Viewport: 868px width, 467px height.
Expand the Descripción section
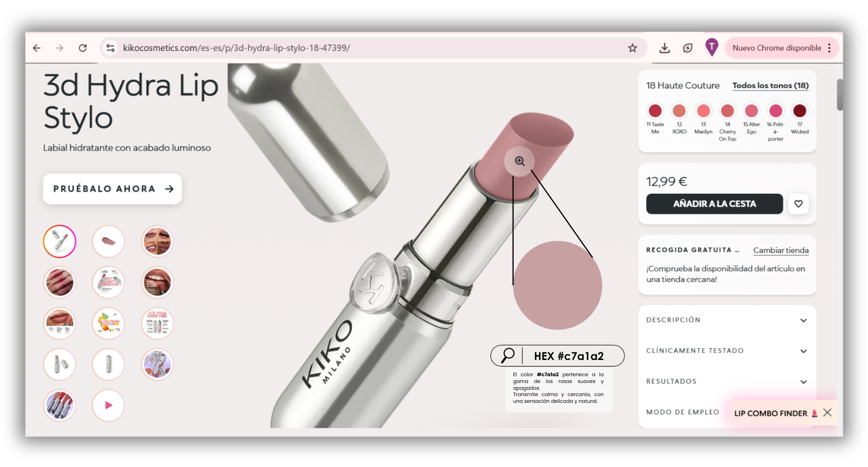(x=727, y=320)
